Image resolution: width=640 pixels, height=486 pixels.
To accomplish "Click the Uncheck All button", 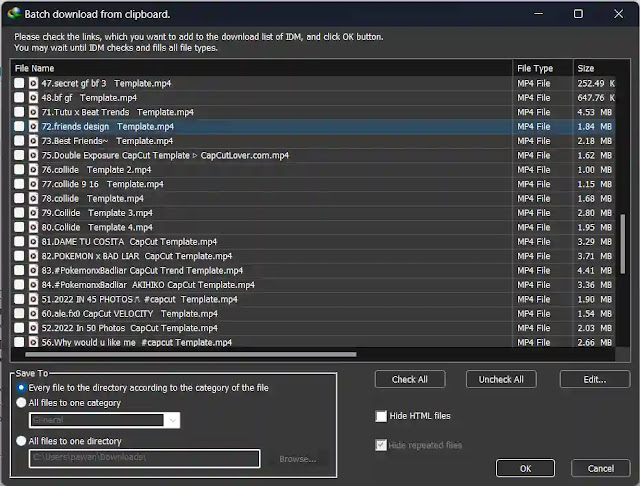I will (x=501, y=379).
